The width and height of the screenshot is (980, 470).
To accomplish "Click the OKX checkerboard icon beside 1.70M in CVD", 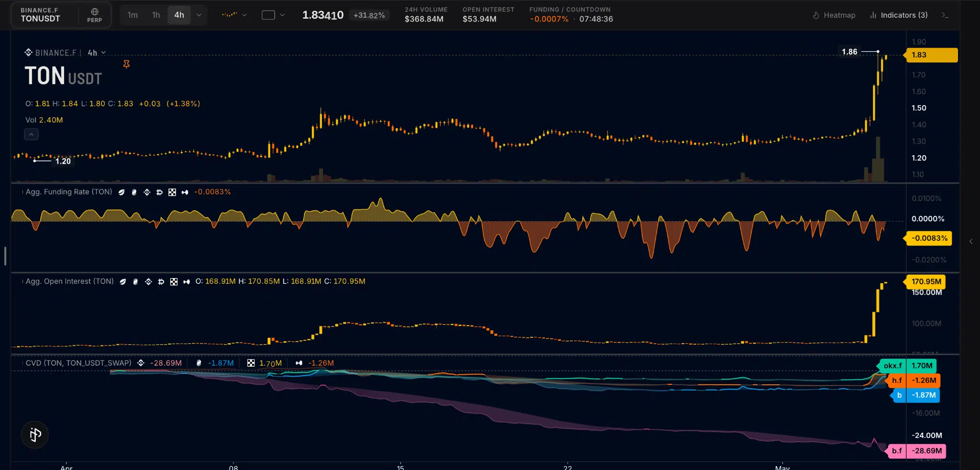I will 251,363.
